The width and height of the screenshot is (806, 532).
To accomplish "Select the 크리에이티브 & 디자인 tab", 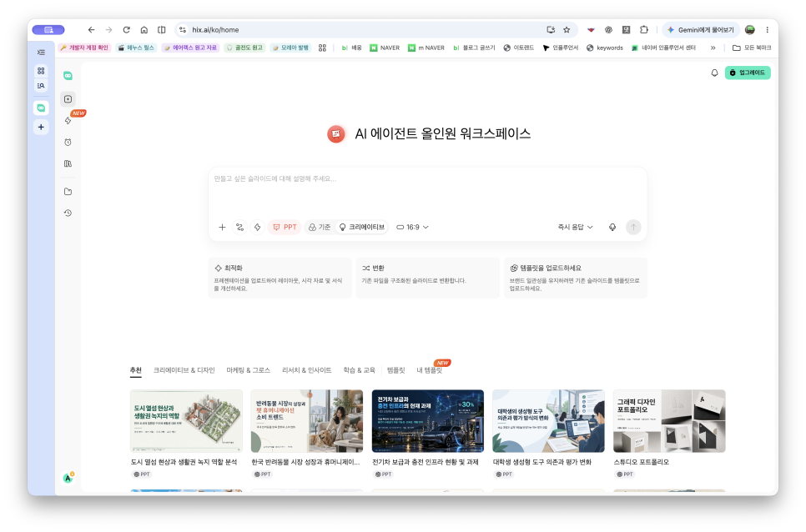I will pos(184,370).
